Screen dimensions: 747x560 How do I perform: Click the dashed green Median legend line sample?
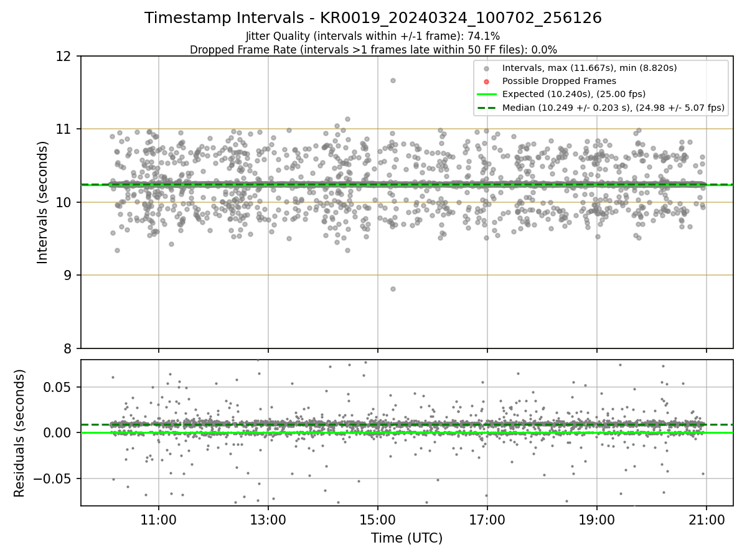tap(486, 108)
